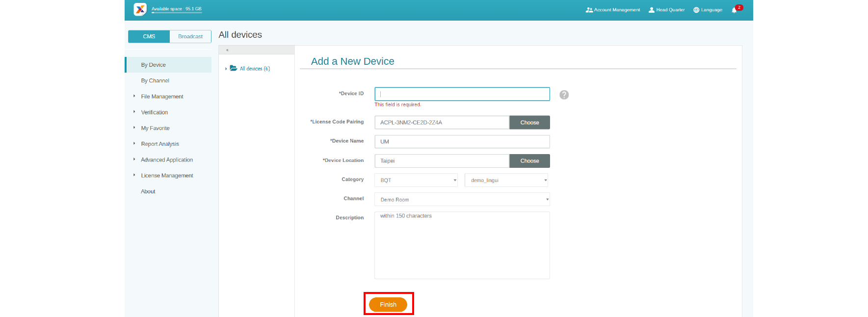868x317 pixels.
Task: Expand the License Management menu
Action: [167, 176]
